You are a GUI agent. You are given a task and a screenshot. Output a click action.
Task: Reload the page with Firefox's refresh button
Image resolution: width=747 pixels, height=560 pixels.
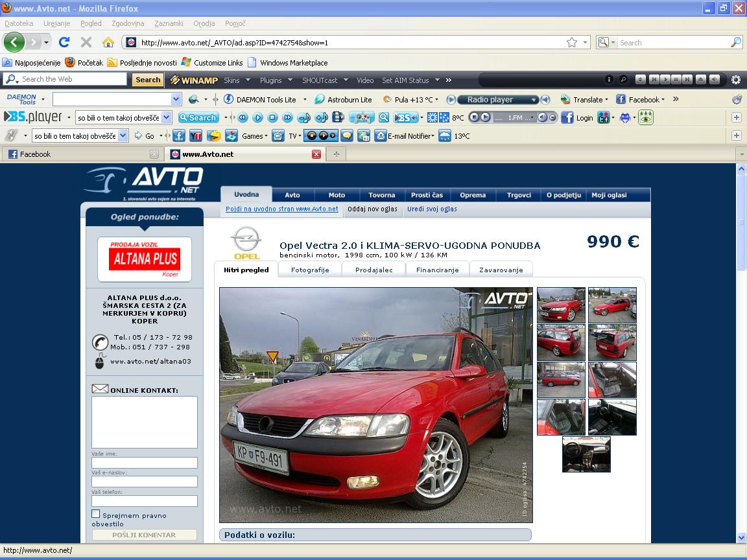click(x=64, y=42)
